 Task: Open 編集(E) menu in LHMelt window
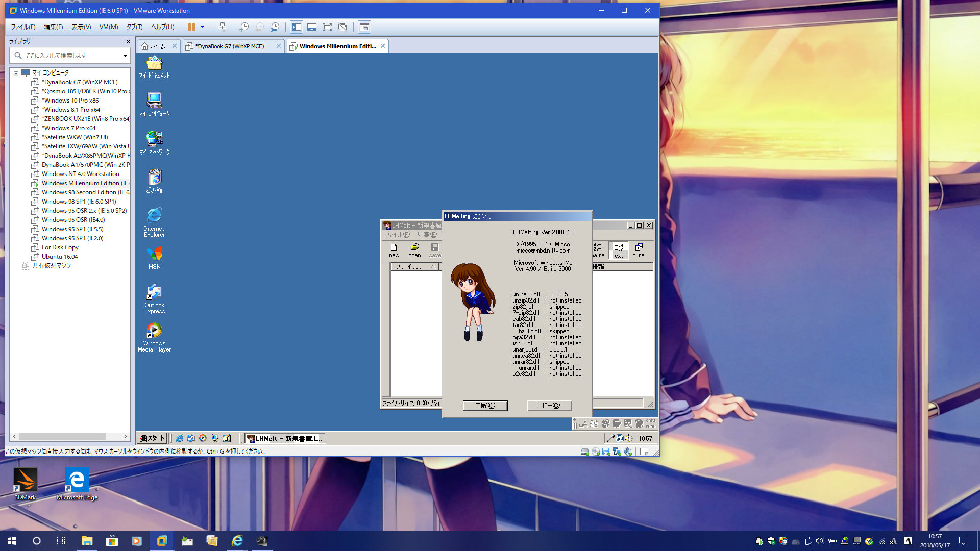pos(427,235)
